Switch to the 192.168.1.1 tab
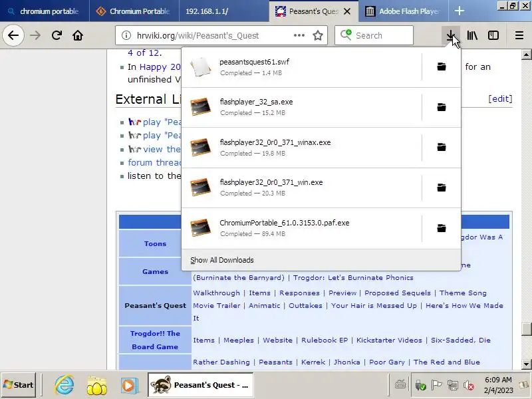Image resolution: width=532 pixels, height=399 pixels. point(224,11)
